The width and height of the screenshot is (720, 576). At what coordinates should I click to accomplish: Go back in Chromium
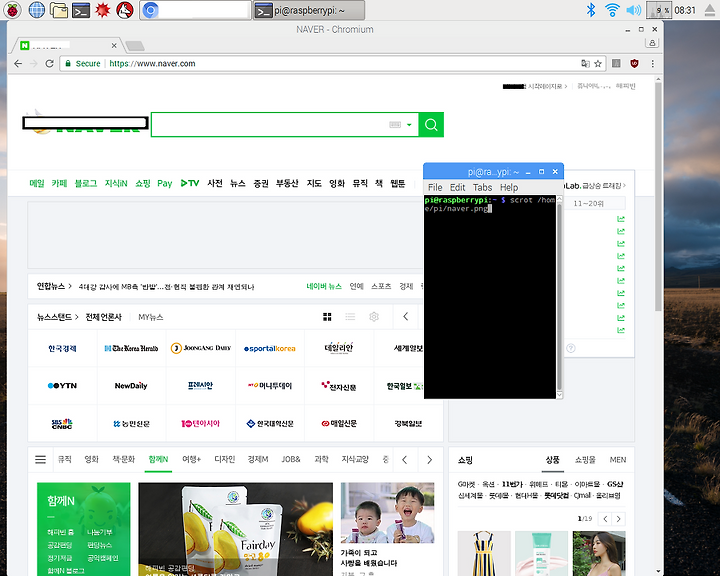point(18,63)
